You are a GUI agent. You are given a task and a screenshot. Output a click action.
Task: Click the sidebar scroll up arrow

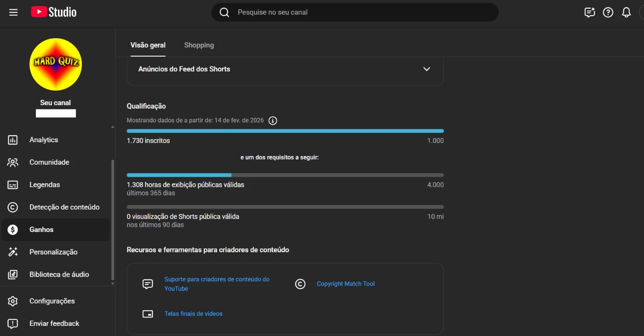(113, 127)
